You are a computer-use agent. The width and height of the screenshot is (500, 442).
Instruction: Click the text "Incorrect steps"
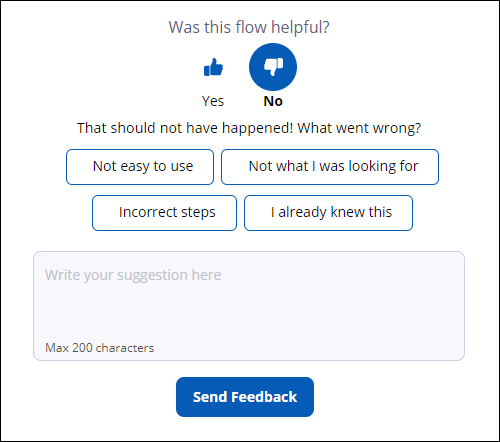point(167,213)
